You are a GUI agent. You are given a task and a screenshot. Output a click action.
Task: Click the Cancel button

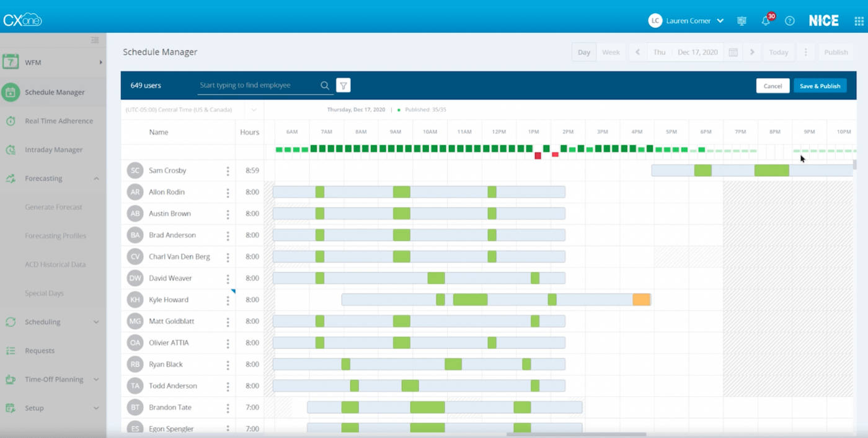[773, 85]
